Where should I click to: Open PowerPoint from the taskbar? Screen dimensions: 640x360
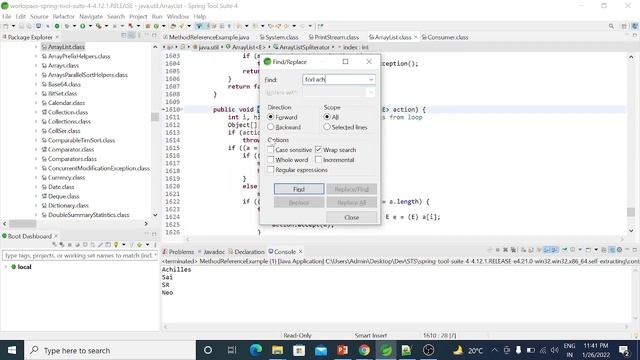coord(342,350)
